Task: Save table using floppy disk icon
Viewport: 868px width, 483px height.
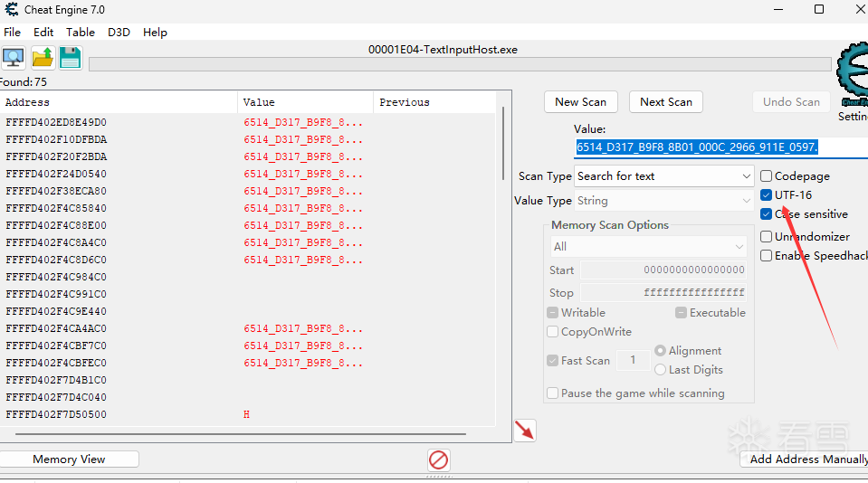Action: point(71,58)
